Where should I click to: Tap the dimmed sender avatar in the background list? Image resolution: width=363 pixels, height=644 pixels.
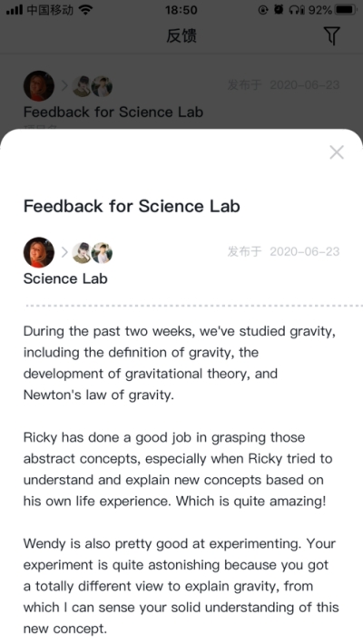39,86
